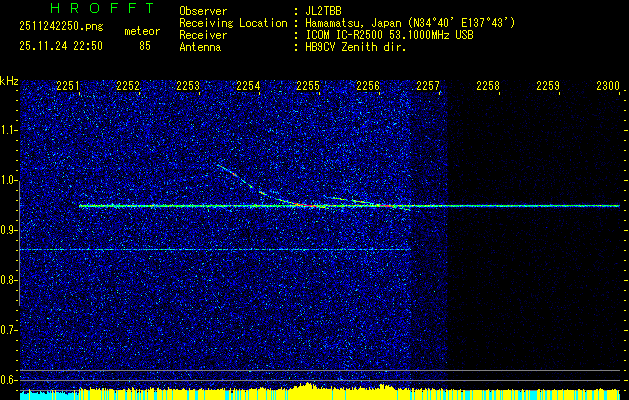Click the 0.6 frequency axis label
629x400 pixels.
point(9,379)
